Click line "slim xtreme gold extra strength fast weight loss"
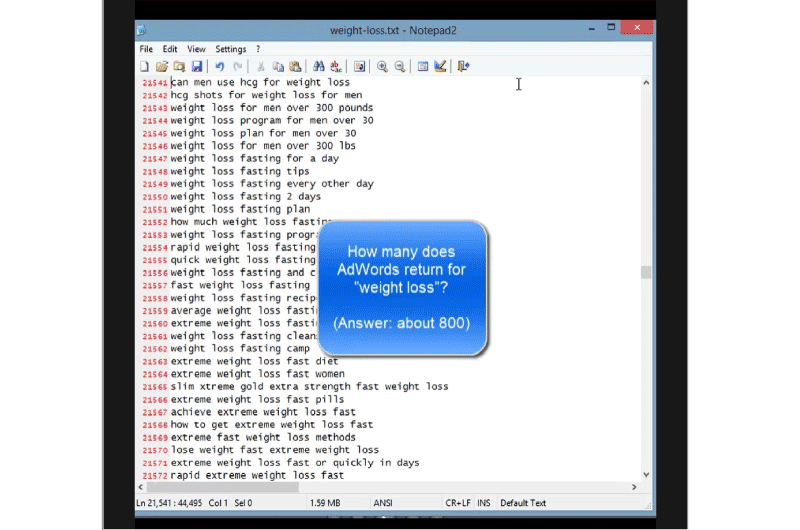 click(309, 387)
